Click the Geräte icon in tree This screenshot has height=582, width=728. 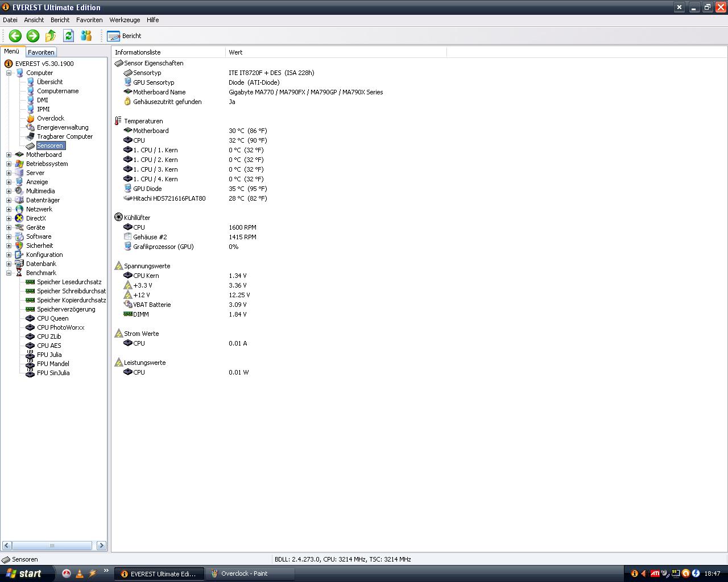pos(19,227)
